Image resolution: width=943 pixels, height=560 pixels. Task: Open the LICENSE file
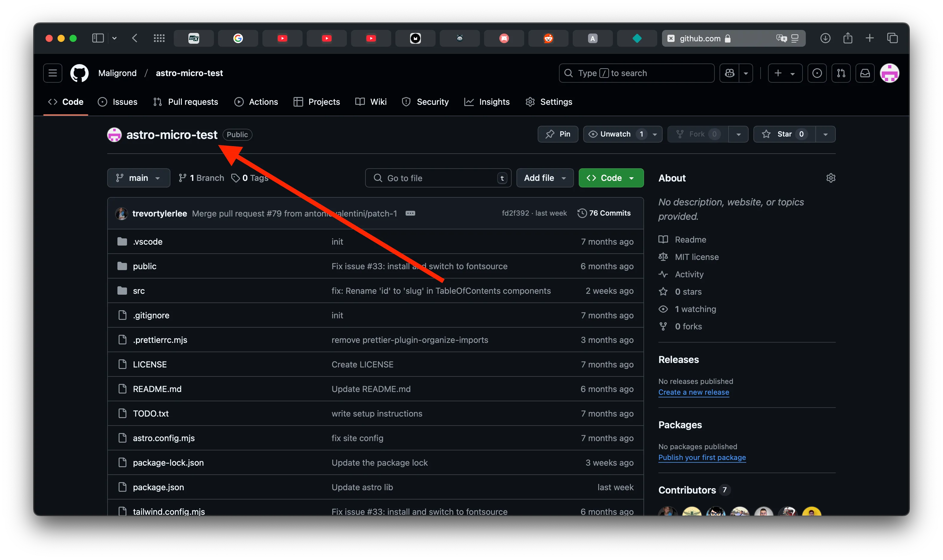[150, 364]
